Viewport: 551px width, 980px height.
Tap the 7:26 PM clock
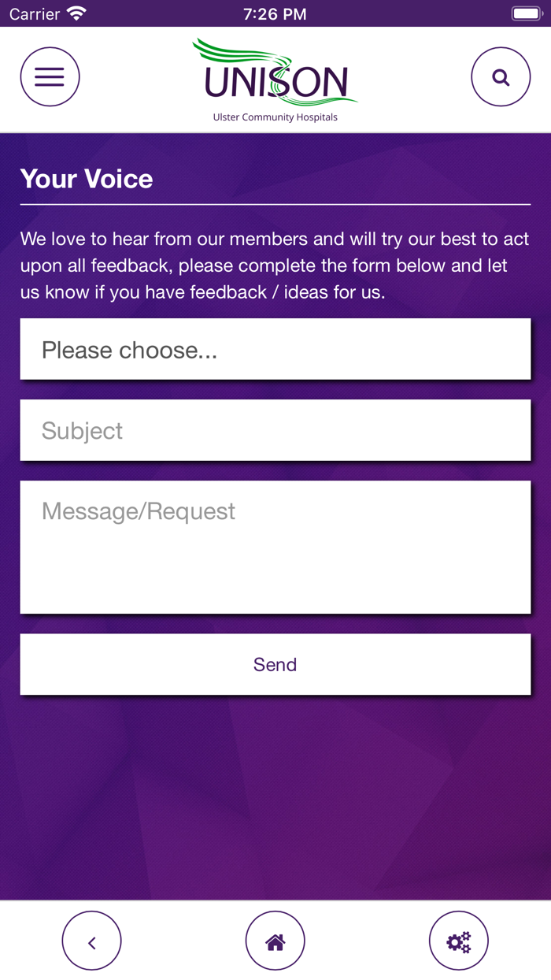click(x=275, y=13)
